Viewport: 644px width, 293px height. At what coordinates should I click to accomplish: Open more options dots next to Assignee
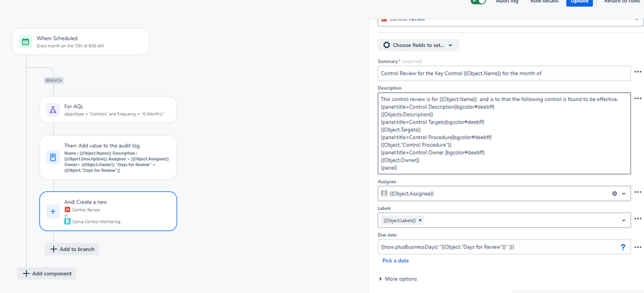point(638,192)
